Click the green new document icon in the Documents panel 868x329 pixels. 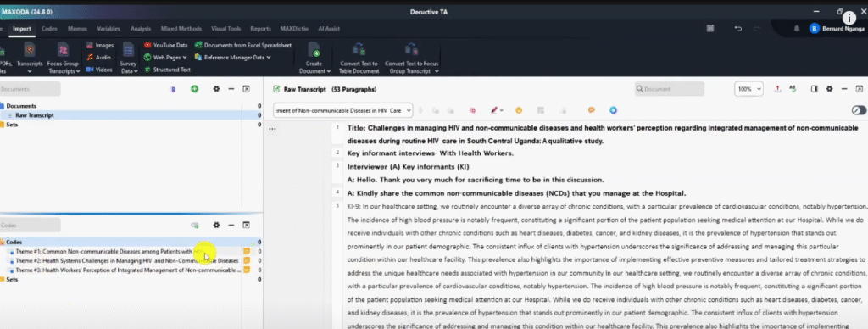[194, 89]
